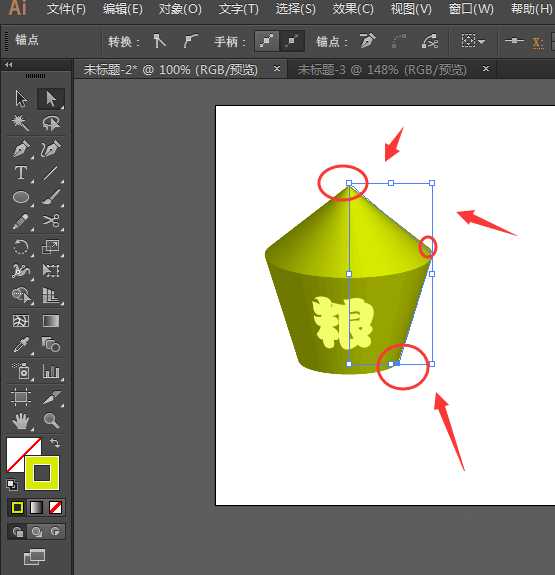This screenshot has height=575, width=555.
Task: Select the Zoom tool
Action: pyautogui.click(x=51, y=421)
